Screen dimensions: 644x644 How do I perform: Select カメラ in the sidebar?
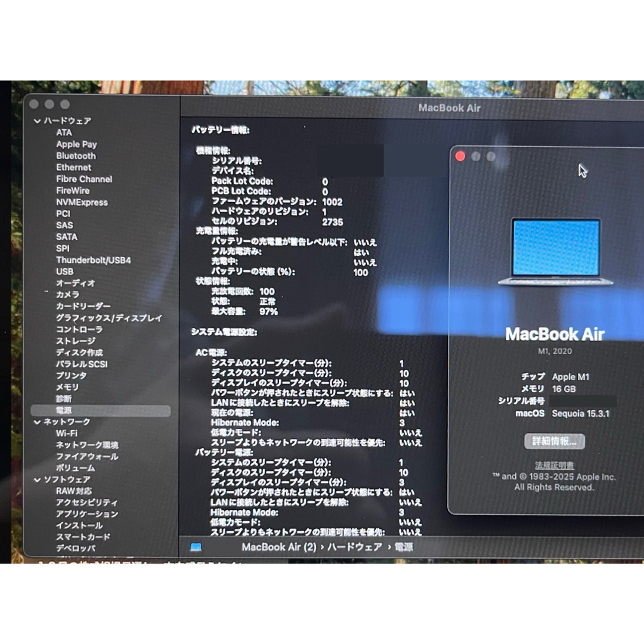point(68,295)
